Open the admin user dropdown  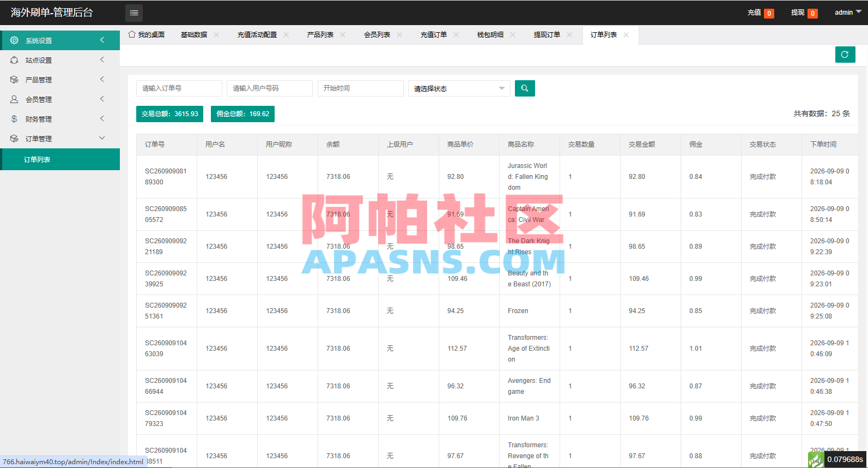(848, 12)
